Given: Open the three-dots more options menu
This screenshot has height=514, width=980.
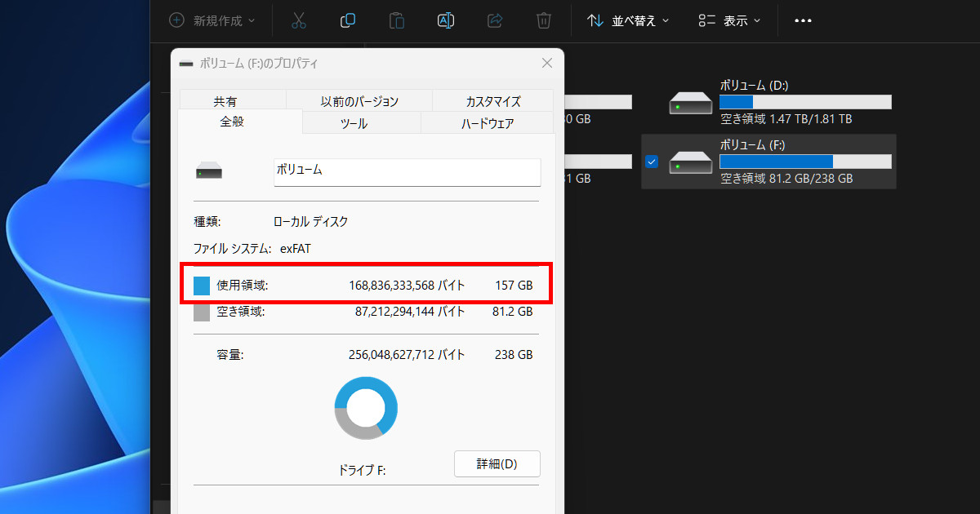Looking at the screenshot, I should (x=803, y=20).
